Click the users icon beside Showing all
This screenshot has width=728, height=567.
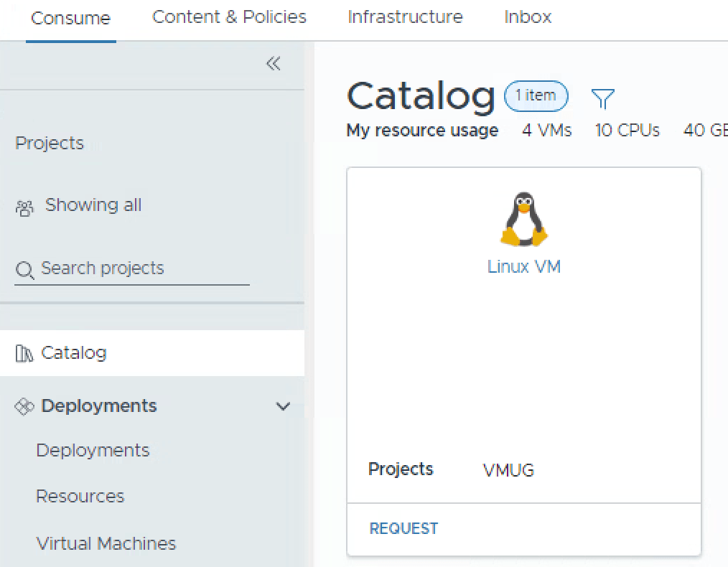coord(24,208)
